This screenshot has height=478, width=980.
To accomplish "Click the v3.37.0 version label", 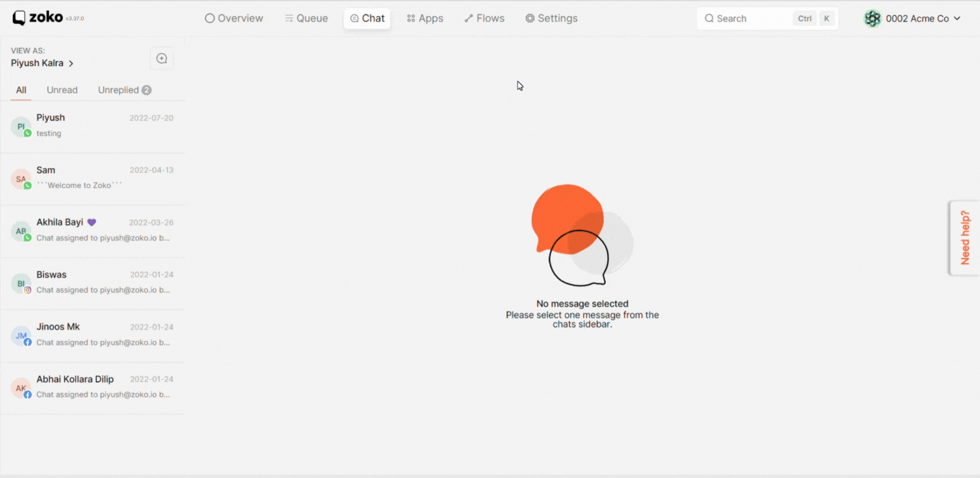I will 74,19.
